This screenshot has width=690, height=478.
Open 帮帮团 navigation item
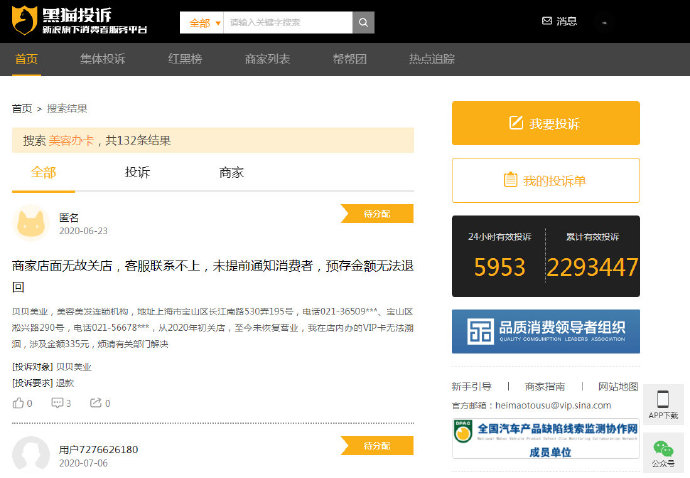349,59
